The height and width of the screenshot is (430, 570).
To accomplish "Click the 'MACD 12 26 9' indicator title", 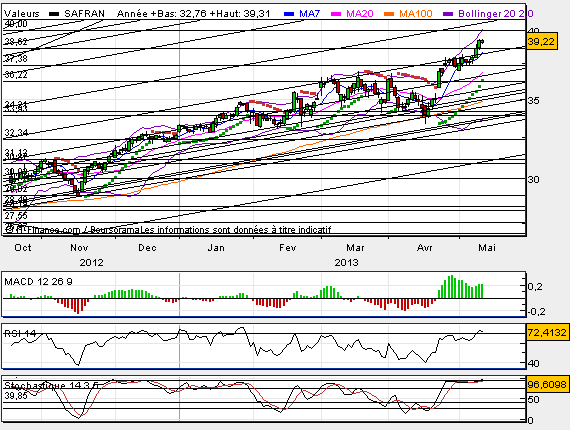I will click(x=38, y=282).
